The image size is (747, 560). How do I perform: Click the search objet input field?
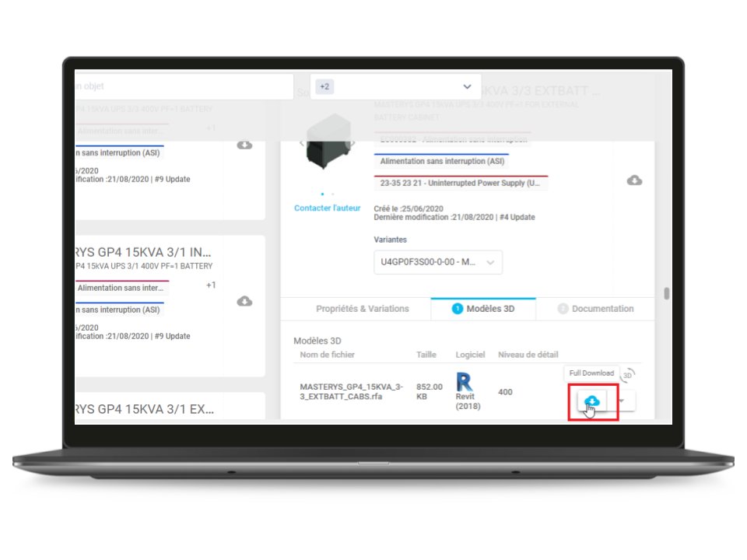coord(184,86)
